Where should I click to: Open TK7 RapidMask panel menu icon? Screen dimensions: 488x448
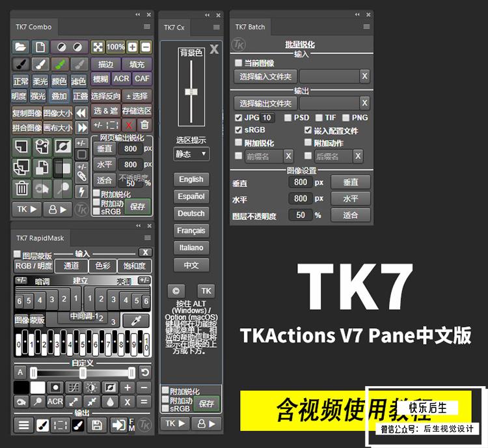click(148, 238)
